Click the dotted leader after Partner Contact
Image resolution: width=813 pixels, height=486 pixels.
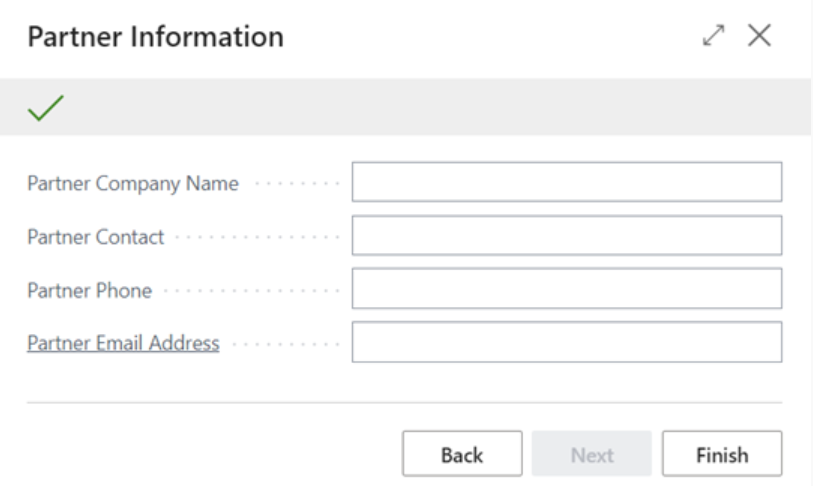tap(256, 238)
